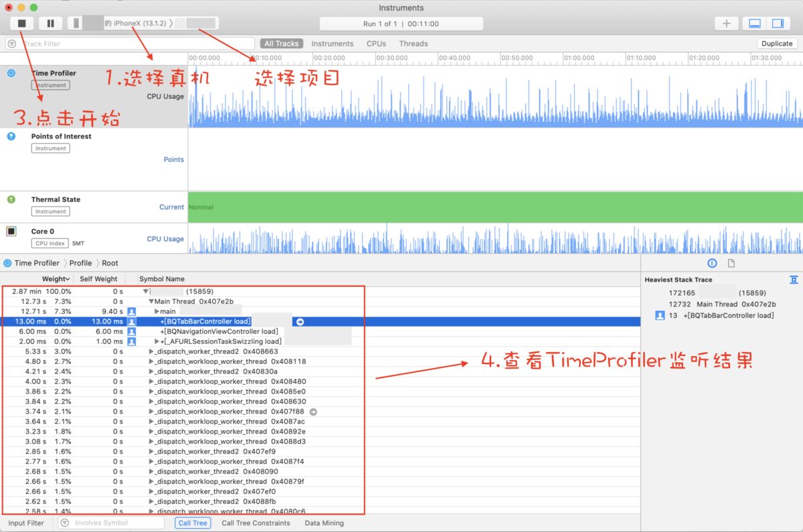This screenshot has height=532, width=803.
Task: Click inside the Track Filter field
Action: [x=100, y=43]
